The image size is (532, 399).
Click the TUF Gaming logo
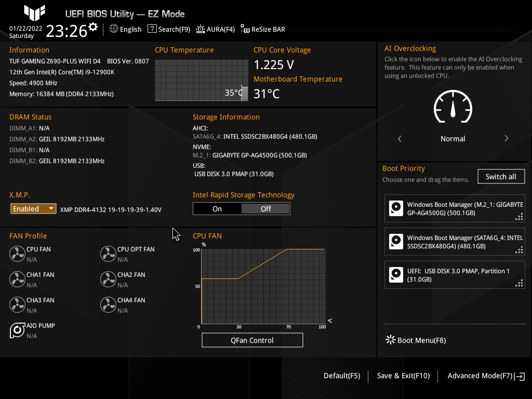pyautogui.click(x=34, y=13)
